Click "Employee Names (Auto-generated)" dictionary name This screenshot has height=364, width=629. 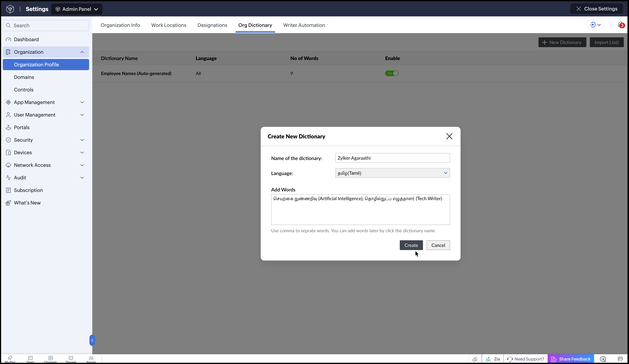point(136,73)
